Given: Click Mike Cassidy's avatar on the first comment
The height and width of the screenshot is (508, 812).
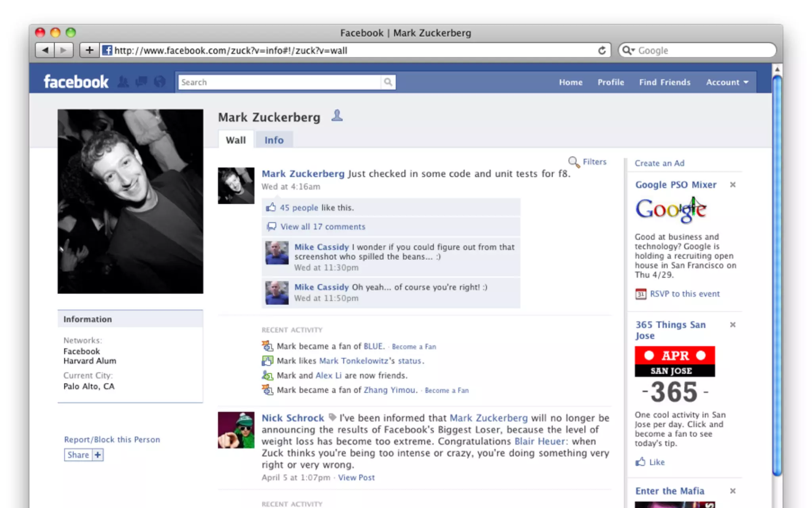Looking at the screenshot, I should (x=277, y=253).
